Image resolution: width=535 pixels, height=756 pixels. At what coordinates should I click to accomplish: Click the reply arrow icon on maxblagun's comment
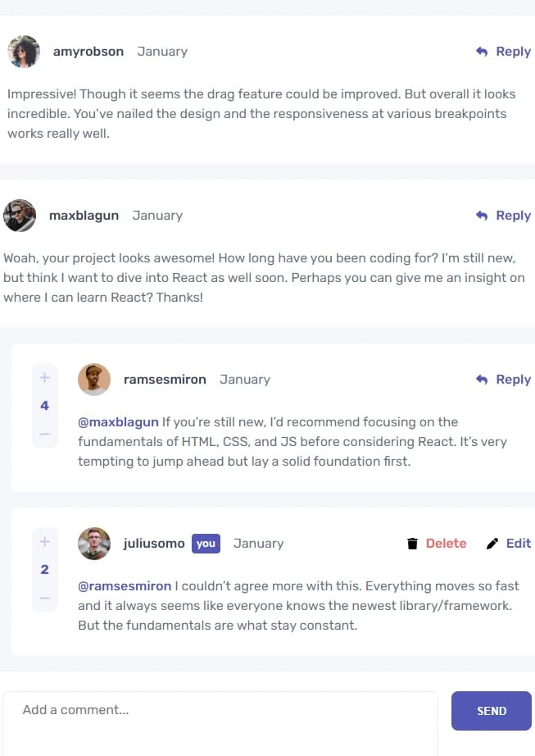[x=482, y=216]
